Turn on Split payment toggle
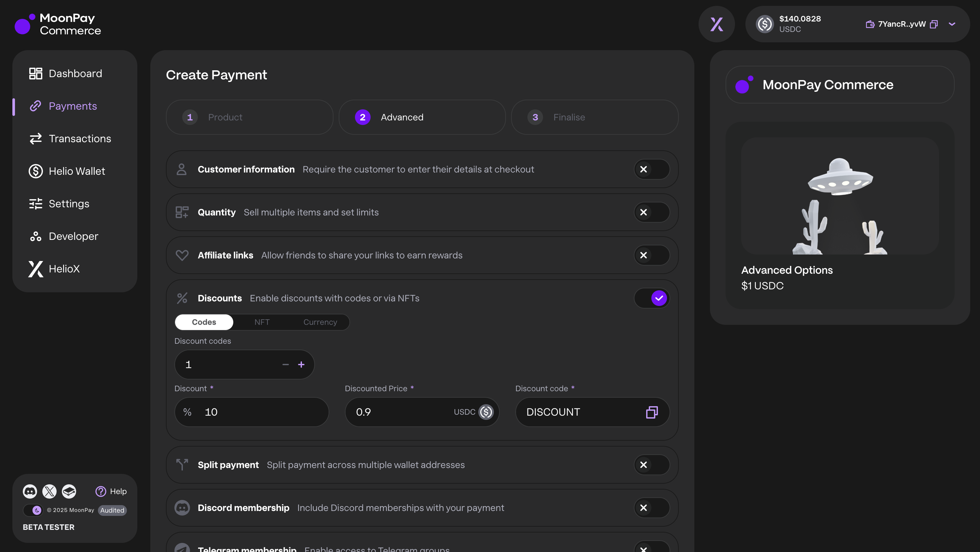Viewport: 980px width, 552px height. 651,465
